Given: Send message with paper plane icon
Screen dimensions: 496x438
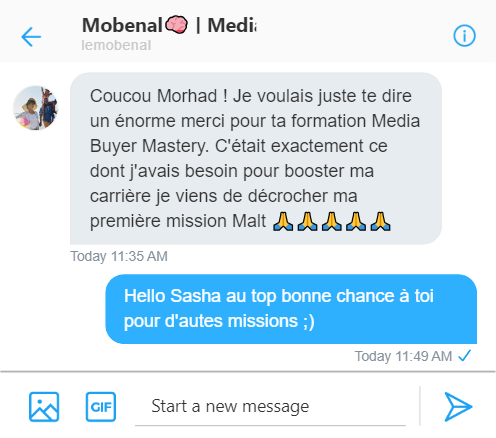Looking at the screenshot, I should [458, 407].
